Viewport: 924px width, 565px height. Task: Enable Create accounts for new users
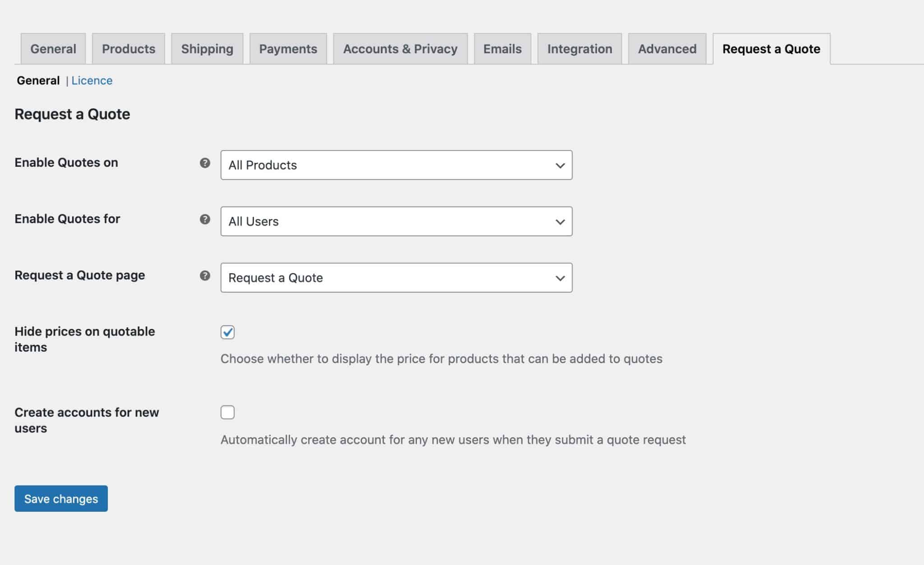(x=228, y=412)
